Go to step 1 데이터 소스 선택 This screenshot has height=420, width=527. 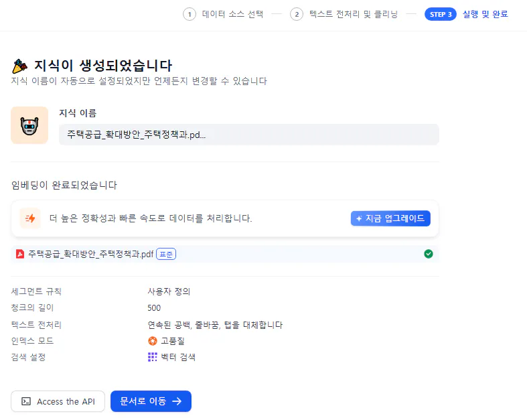224,14
